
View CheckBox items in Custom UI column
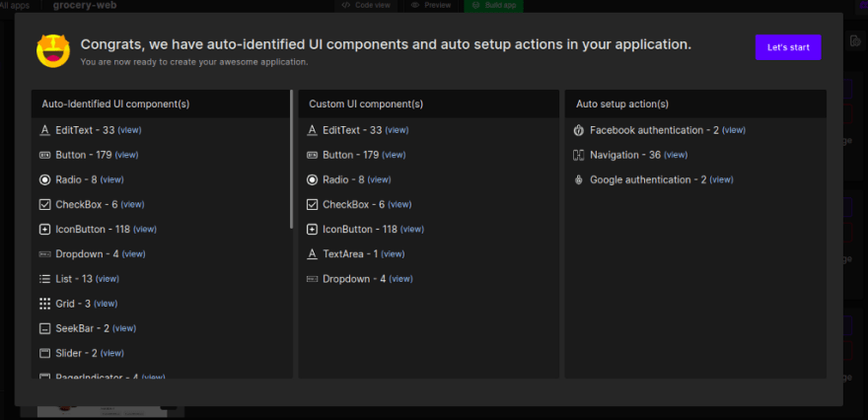click(x=399, y=205)
